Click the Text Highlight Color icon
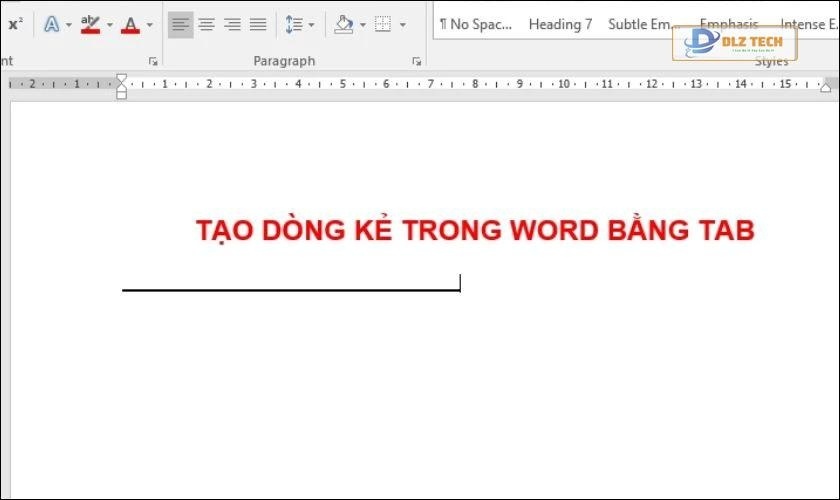The width and height of the screenshot is (840, 500). click(91, 24)
